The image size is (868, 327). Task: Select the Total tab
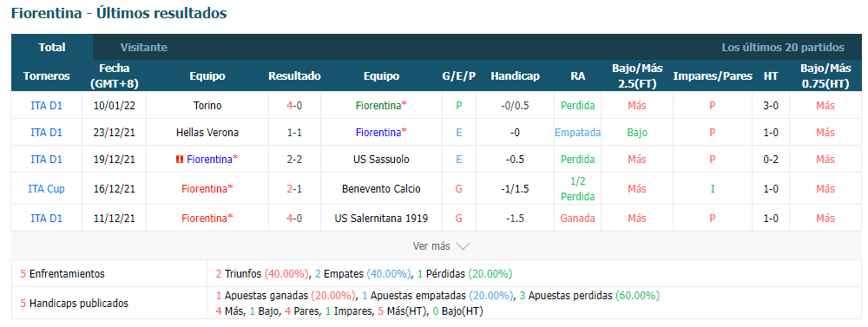pyautogui.click(x=52, y=48)
